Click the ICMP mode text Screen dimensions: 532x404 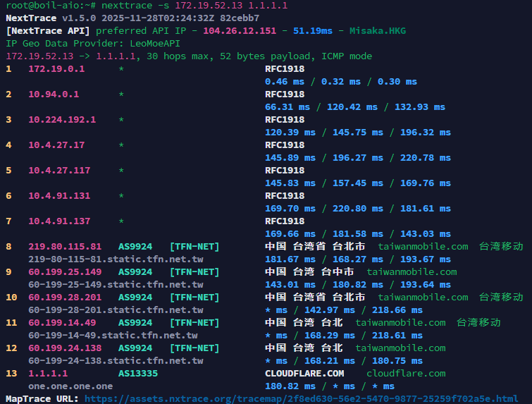(347, 56)
